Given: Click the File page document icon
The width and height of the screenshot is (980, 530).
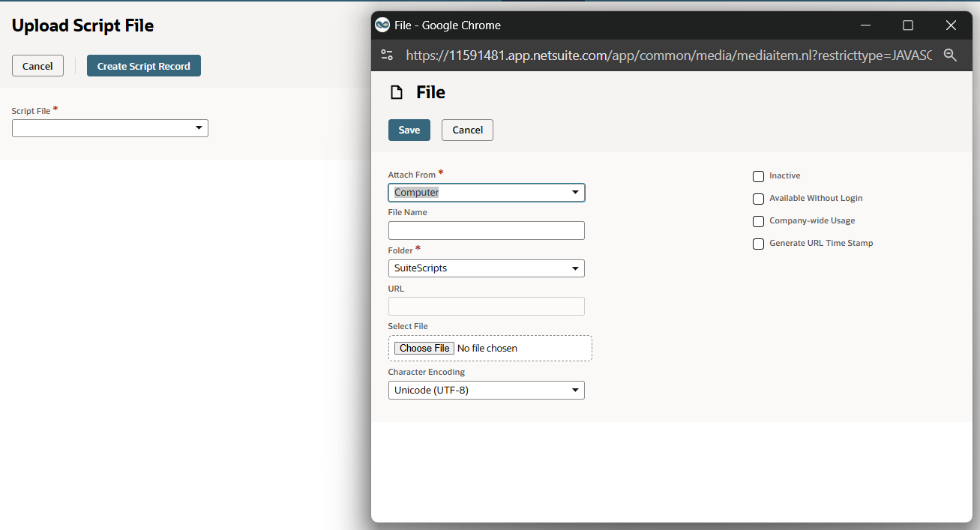Looking at the screenshot, I should [x=396, y=92].
